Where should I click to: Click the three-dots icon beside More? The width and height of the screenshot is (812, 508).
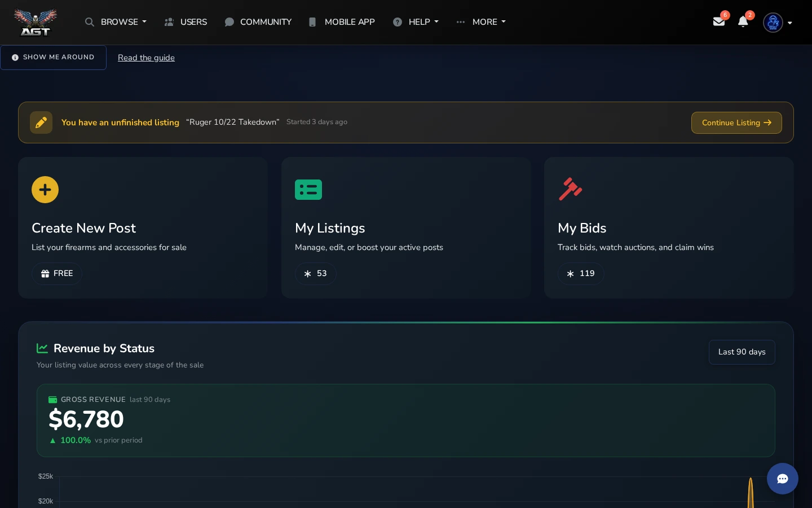[461, 22]
